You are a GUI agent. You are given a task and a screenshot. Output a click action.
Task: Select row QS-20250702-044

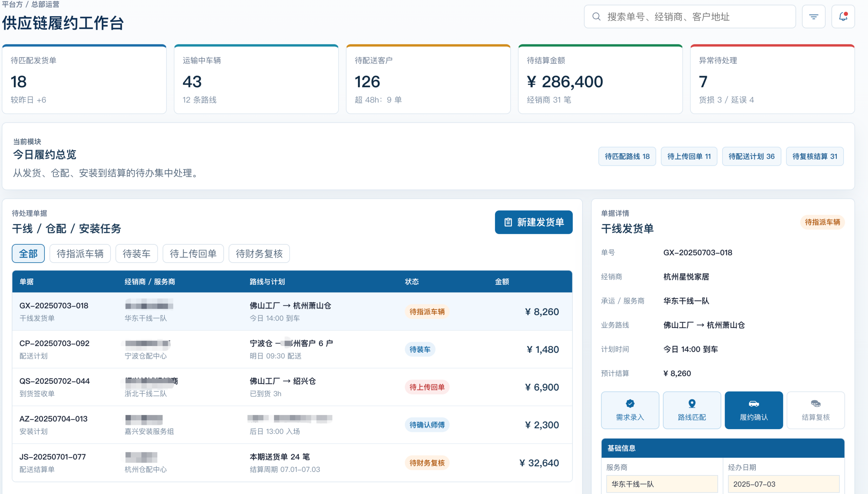[x=292, y=387]
